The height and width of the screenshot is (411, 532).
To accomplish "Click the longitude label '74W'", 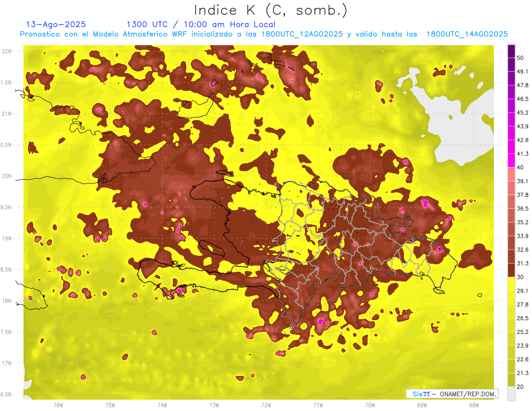I will (162, 405).
